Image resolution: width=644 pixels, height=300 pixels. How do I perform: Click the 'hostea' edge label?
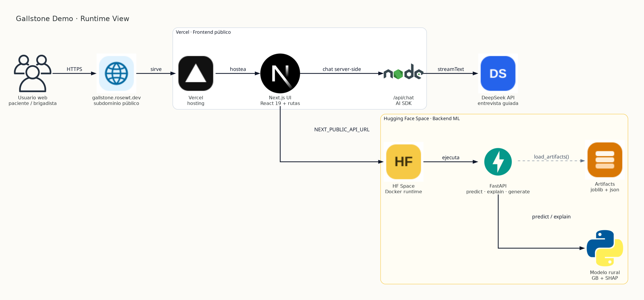(238, 69)
